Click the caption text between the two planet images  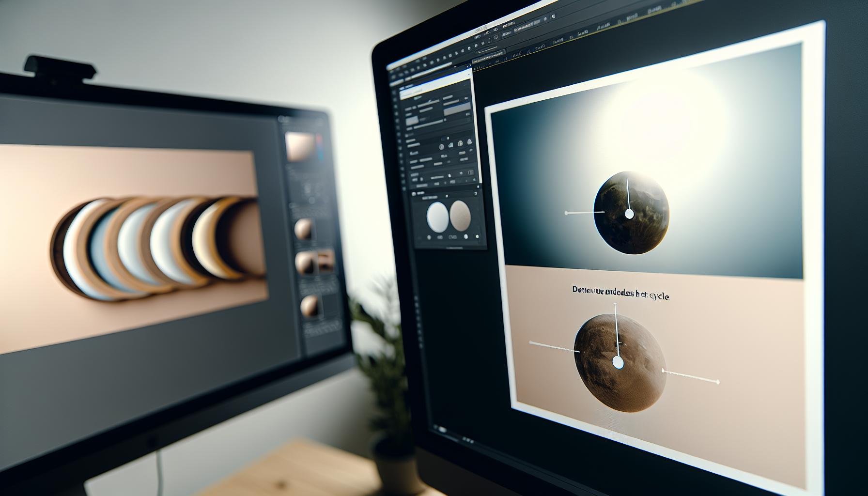pyautogui.click(x=620, y=294)
